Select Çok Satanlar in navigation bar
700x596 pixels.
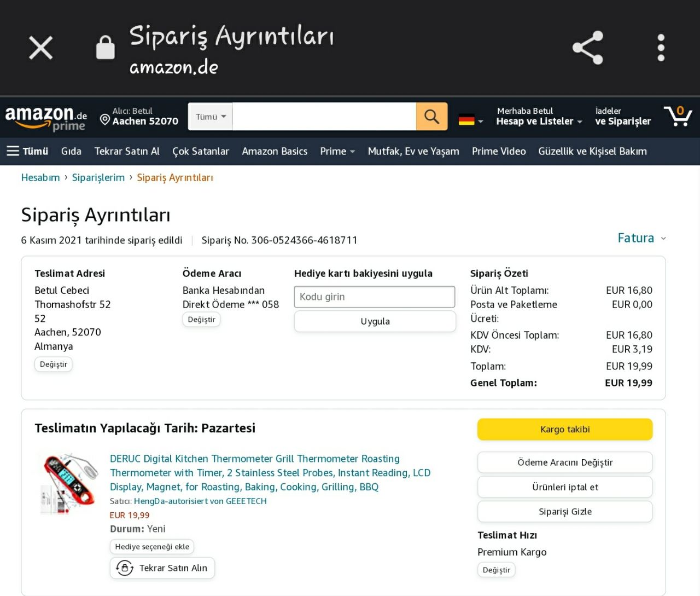(x=200, y=151)
